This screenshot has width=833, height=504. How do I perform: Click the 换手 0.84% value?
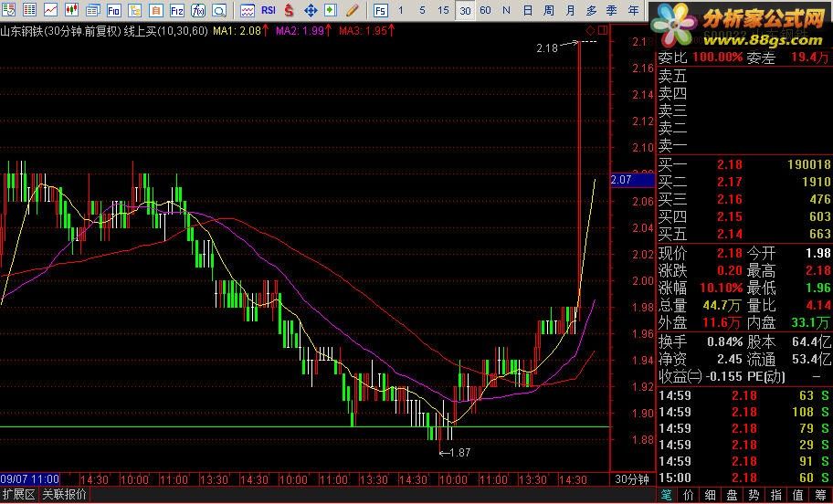pyautogui.click(x=724, y=342)
